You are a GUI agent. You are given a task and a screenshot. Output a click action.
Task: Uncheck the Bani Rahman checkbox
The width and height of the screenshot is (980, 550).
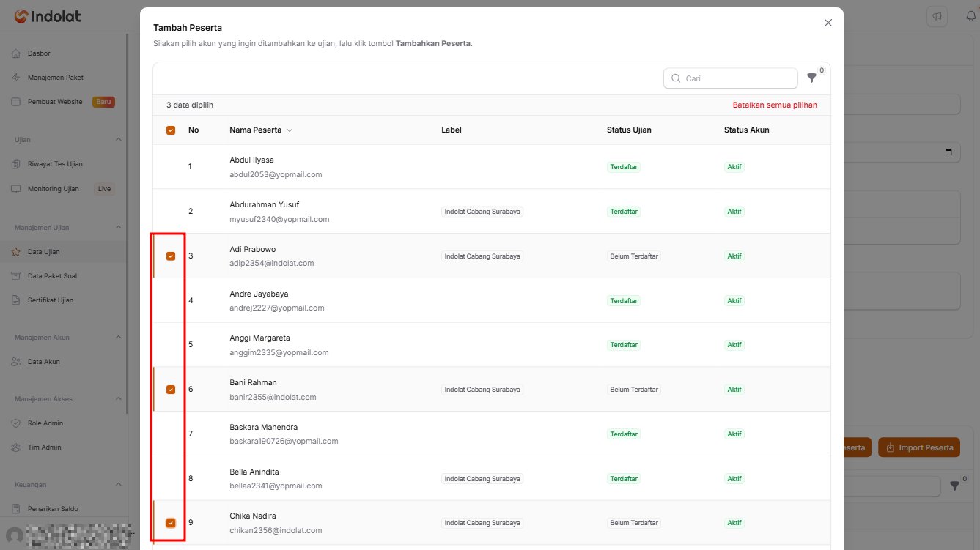[171, 390]
